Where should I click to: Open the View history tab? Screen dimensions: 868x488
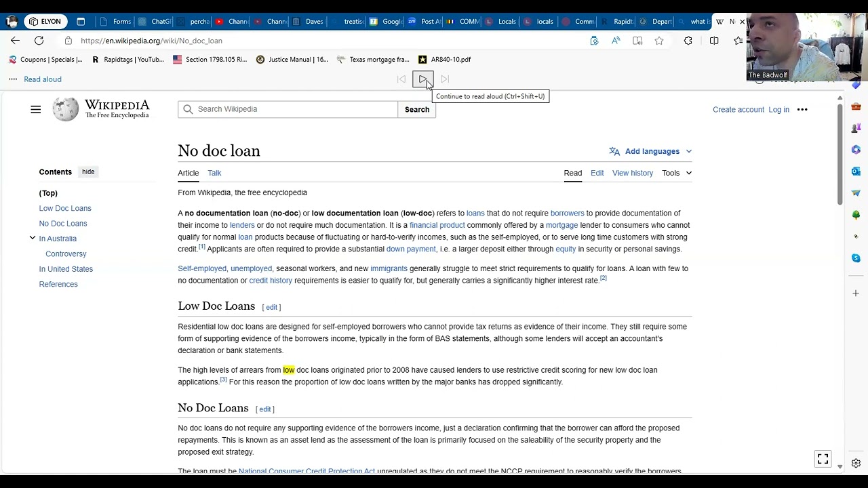click(633, 173)
